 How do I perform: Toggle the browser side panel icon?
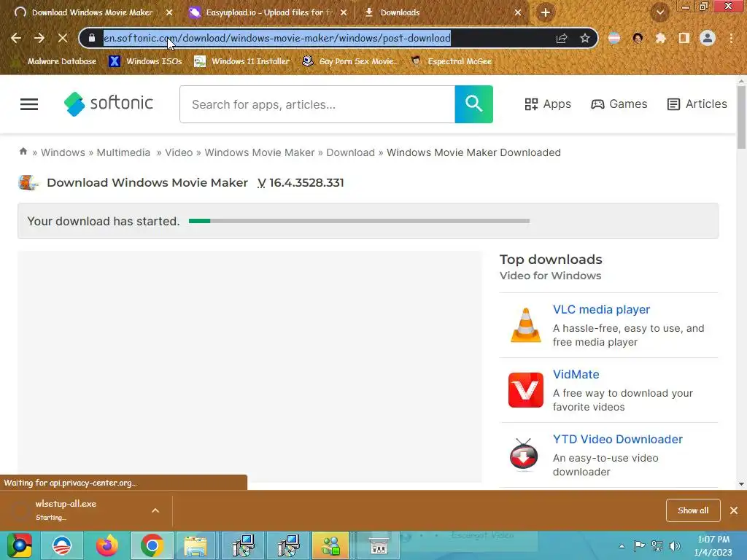click(684, 38)
